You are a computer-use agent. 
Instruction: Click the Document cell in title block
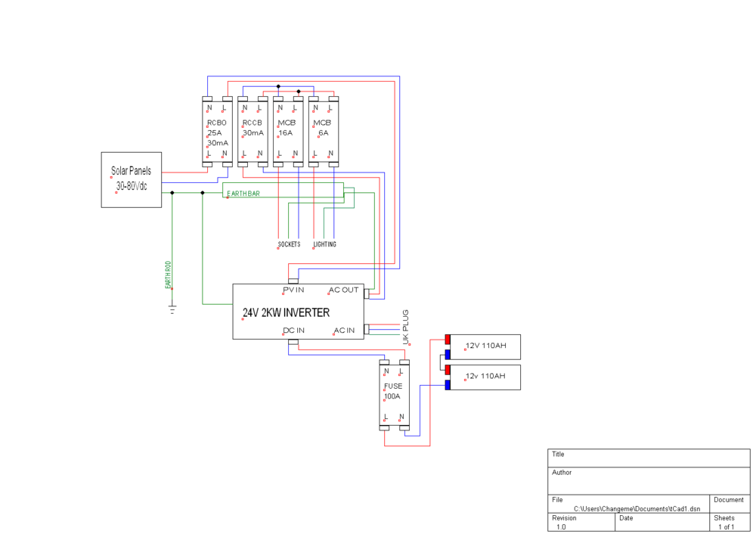click(x=730, y=504)
